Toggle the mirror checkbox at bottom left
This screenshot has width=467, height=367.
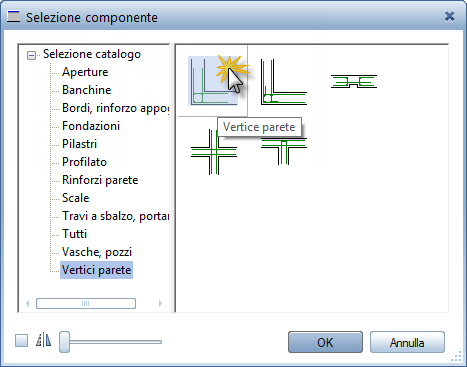point(22,341)
